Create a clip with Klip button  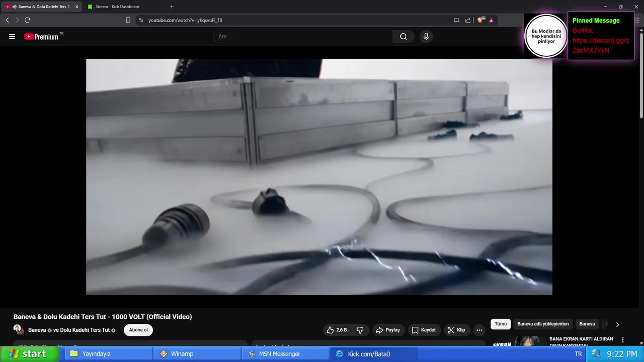[456, 330]
